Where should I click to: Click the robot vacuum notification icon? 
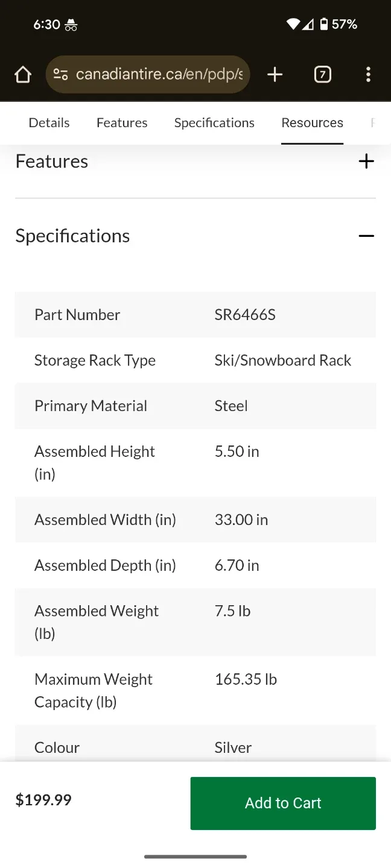(71, 25)
